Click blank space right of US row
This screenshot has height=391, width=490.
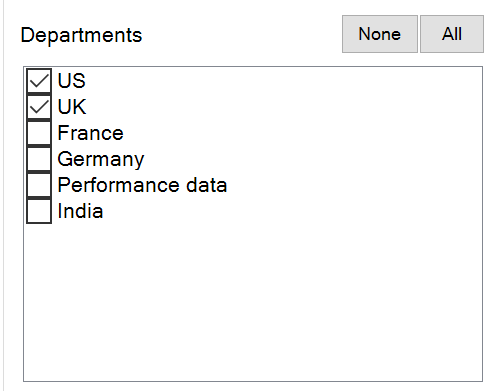pos(283,81)
